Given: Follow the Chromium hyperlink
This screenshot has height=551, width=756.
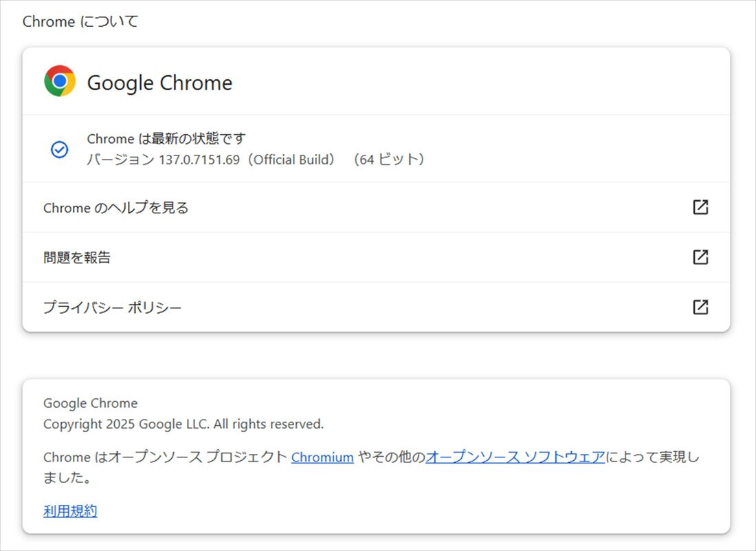Looking at the screenshot, I should point(322,457).
